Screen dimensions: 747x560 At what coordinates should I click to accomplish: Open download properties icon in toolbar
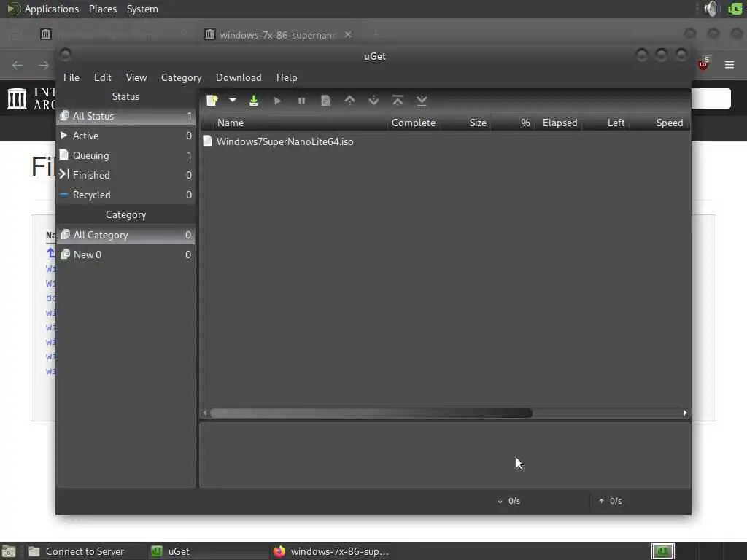tap(325, 101)
